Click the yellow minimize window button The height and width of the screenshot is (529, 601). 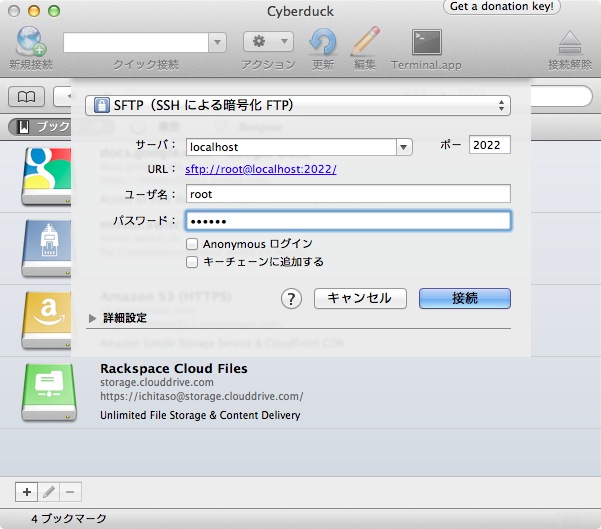point(34,11)
